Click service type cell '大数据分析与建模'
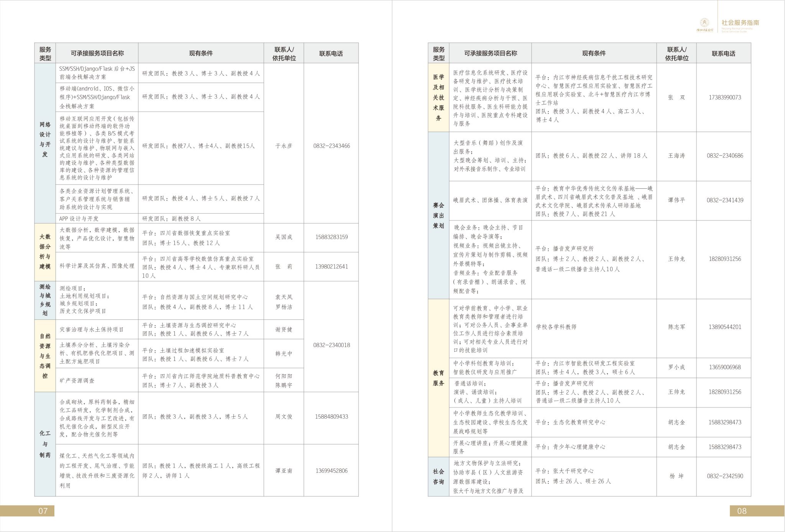 tap(45, 252)
